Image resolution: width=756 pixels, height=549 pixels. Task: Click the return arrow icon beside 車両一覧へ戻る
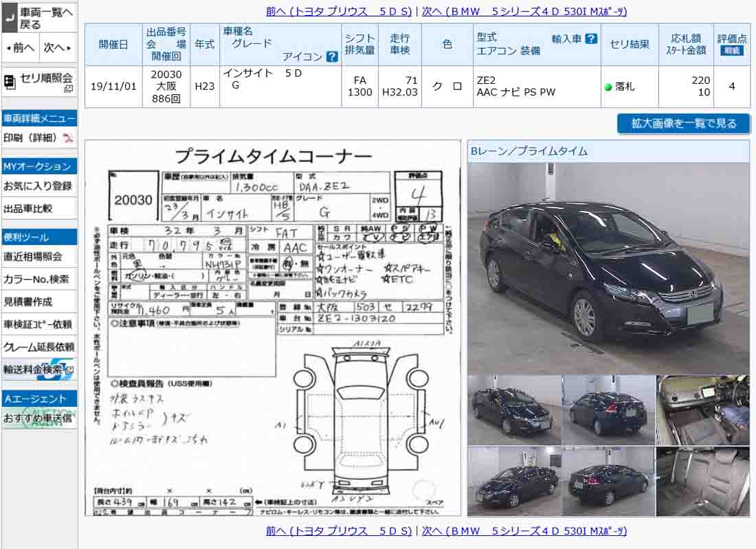tap(10, 18)
